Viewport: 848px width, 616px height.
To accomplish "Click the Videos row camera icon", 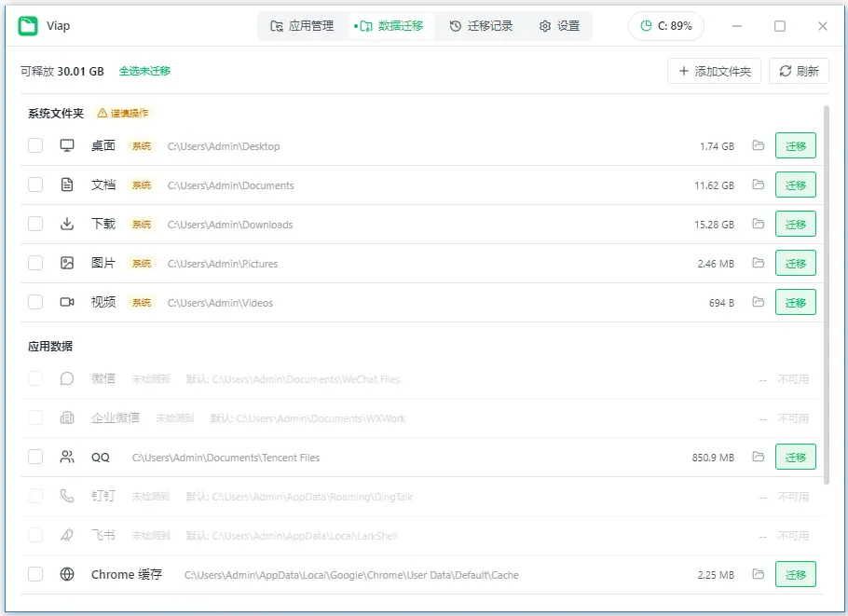I will (67, 302).
